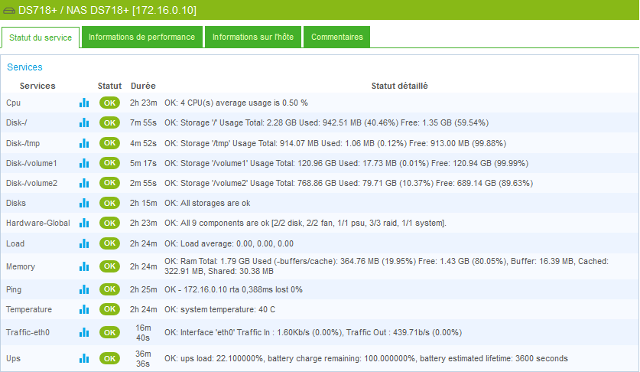
Task: Click the OK badge for Temperature
Action: coord(109,309)
